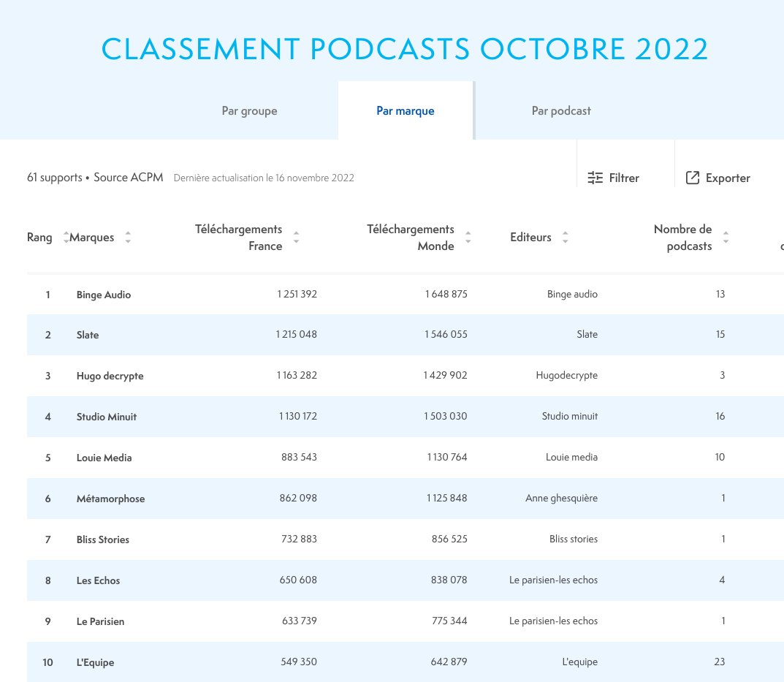Viewport: 784px width, 682px height.
Task: Switch to the Par podcast tab
Action: coord(561,110)
